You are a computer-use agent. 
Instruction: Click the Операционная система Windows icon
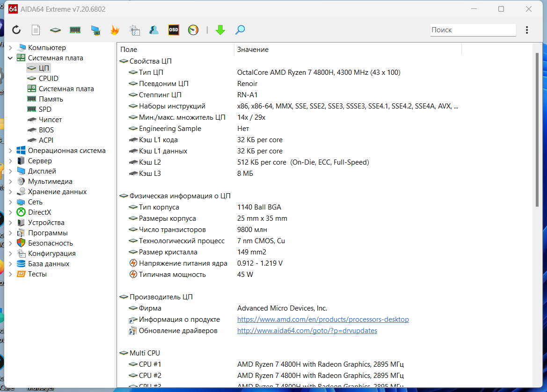pyautogui.click(x=21, y=151)
